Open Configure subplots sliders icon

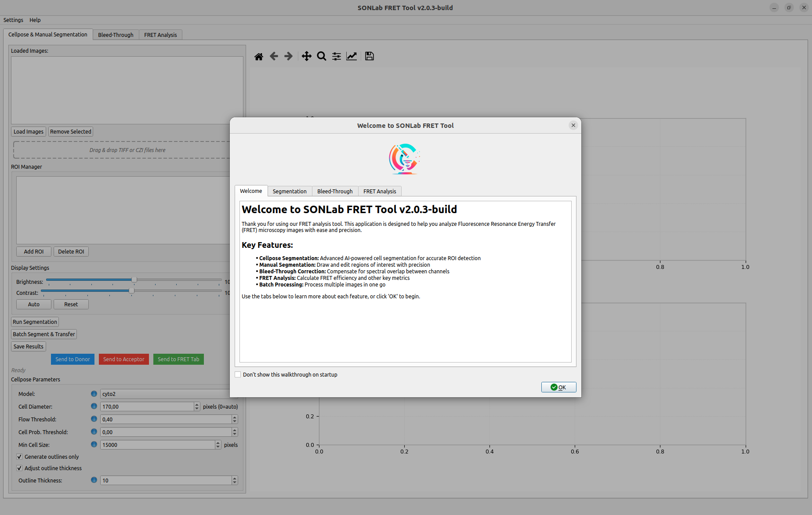coord(337,56)
